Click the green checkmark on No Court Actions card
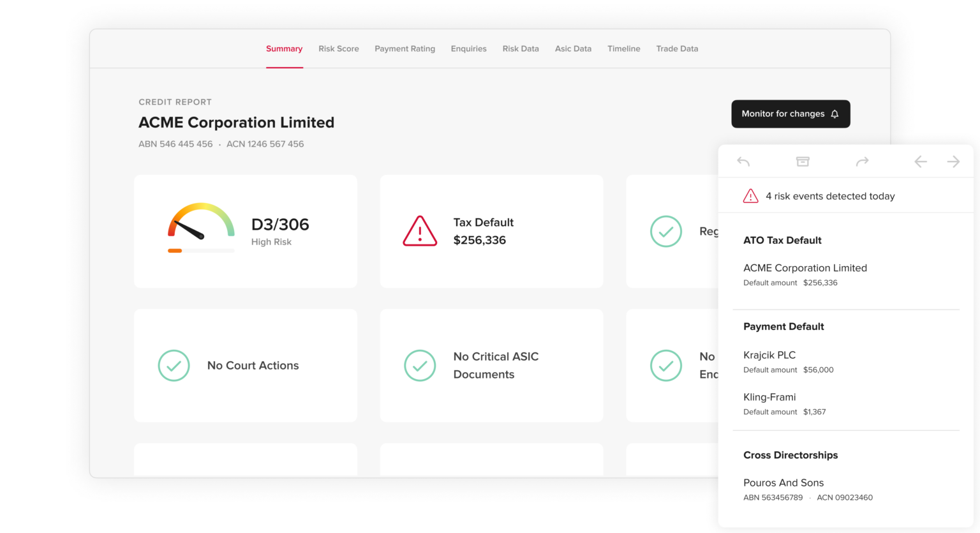980x533 pixels. (174, 365)
